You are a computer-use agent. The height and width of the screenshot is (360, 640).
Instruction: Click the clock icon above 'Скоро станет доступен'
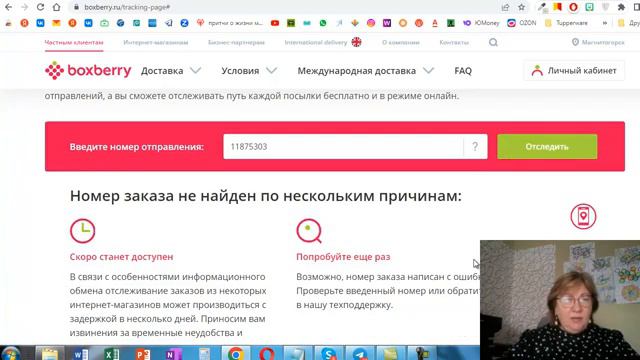82,231
